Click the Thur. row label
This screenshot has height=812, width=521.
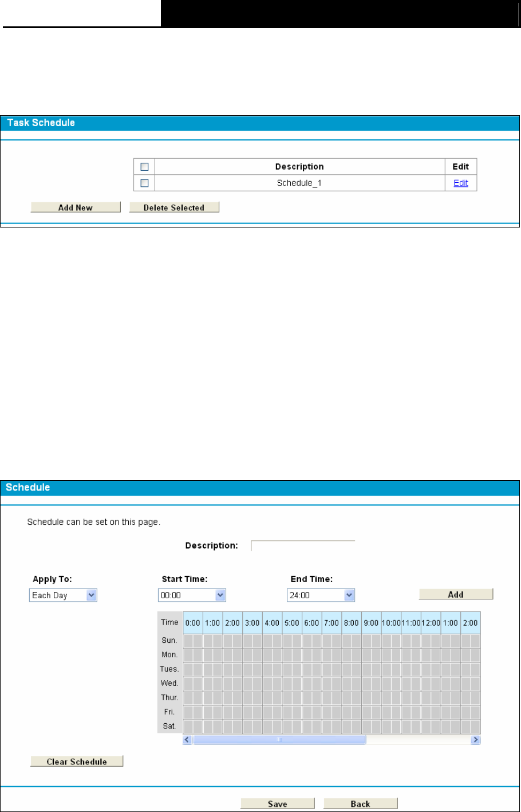[x=169, y=697]
